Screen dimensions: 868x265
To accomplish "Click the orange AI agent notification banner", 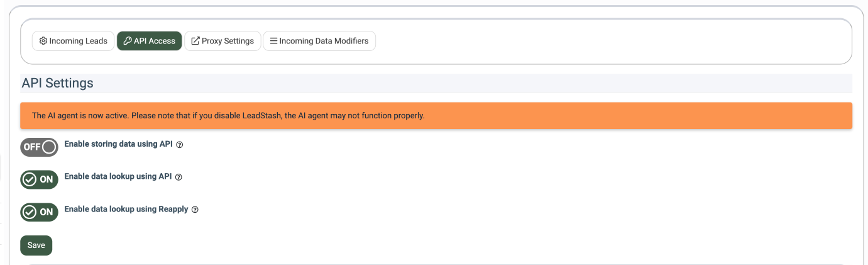I will click(x=436, y=116).
